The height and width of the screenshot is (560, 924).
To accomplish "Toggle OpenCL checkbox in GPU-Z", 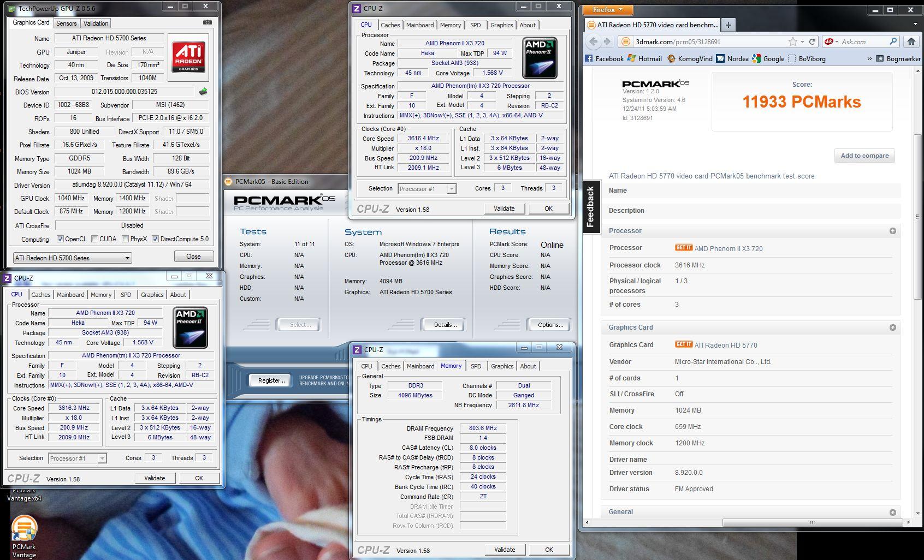I will click(x=61, y=239).
